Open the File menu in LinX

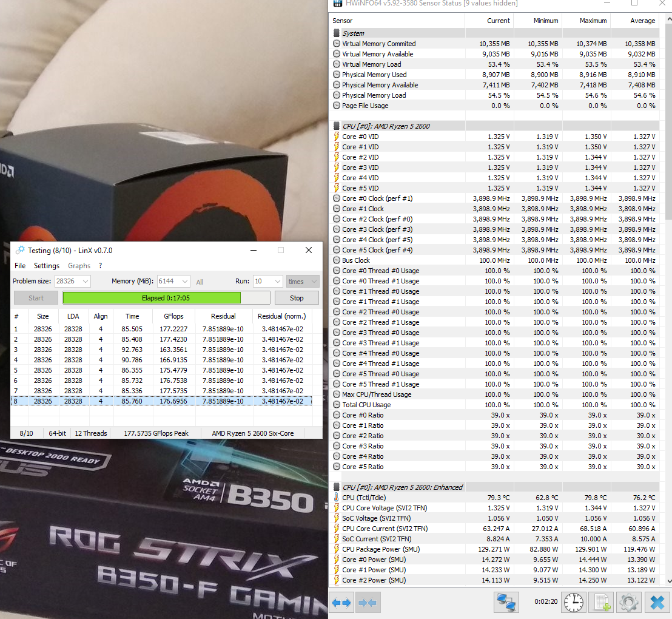point(20,266)
